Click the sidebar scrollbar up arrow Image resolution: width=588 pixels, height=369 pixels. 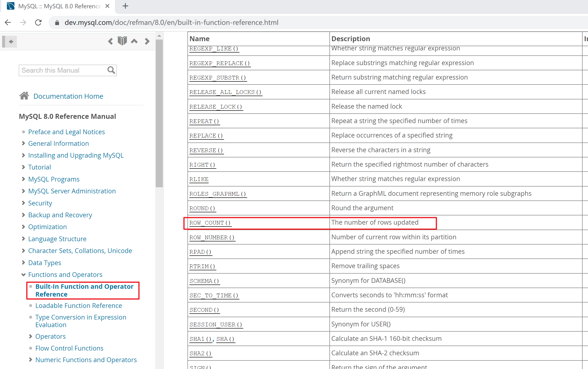click(159, 36)
